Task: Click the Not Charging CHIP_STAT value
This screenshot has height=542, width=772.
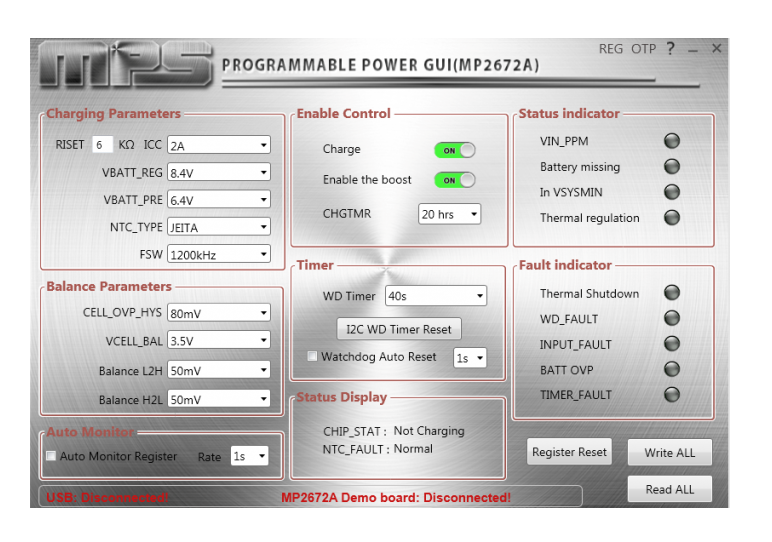Action: (429, 431)
